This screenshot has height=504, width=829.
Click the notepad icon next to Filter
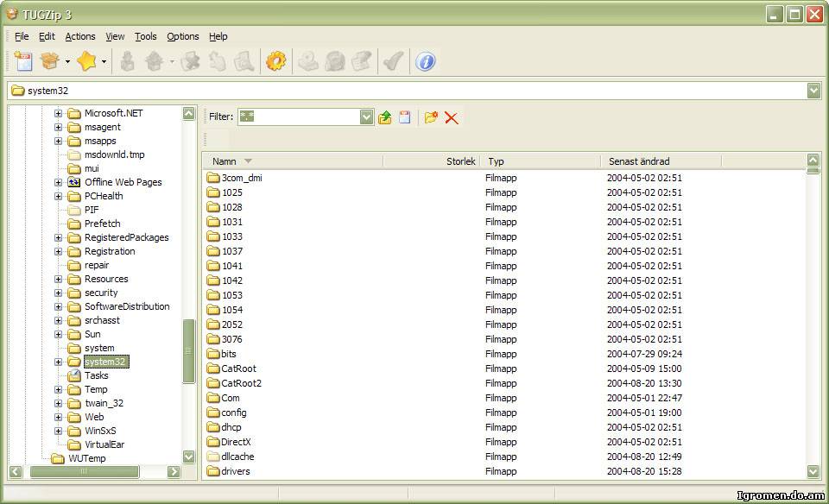click(404, 117)
